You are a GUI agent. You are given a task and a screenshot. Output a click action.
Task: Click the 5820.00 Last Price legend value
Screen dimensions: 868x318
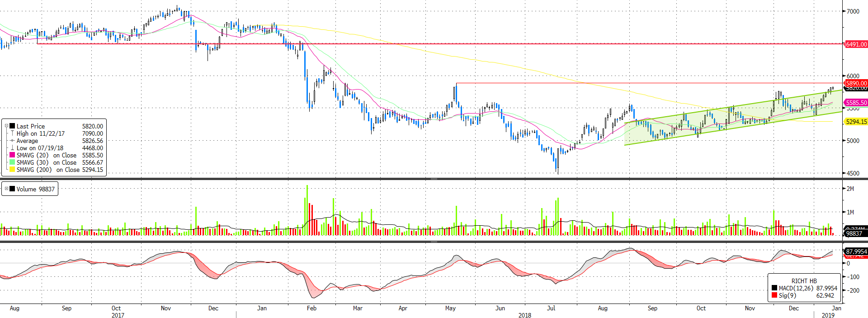coord(92,126)
